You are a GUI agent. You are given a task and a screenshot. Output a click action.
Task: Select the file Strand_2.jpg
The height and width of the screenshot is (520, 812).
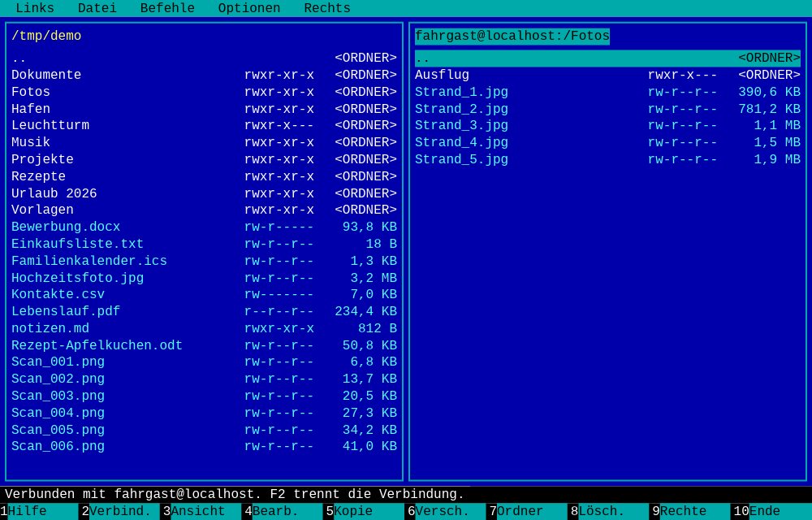pyautogui.click(x=607, y=109)
